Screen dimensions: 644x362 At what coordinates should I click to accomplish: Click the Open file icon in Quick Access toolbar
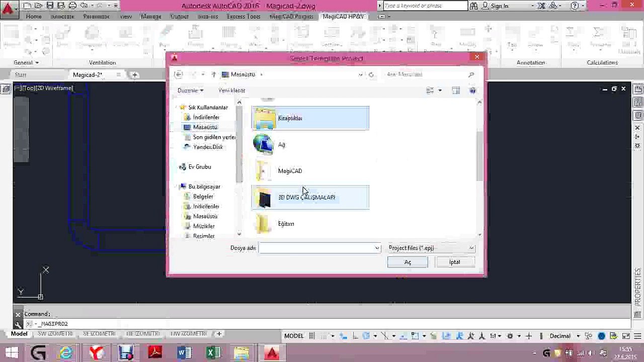pos(39,6)
